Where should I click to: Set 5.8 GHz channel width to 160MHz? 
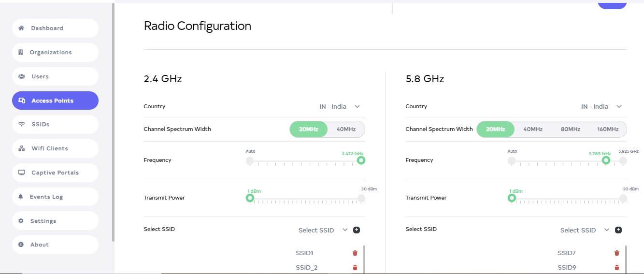click(607, 129)
